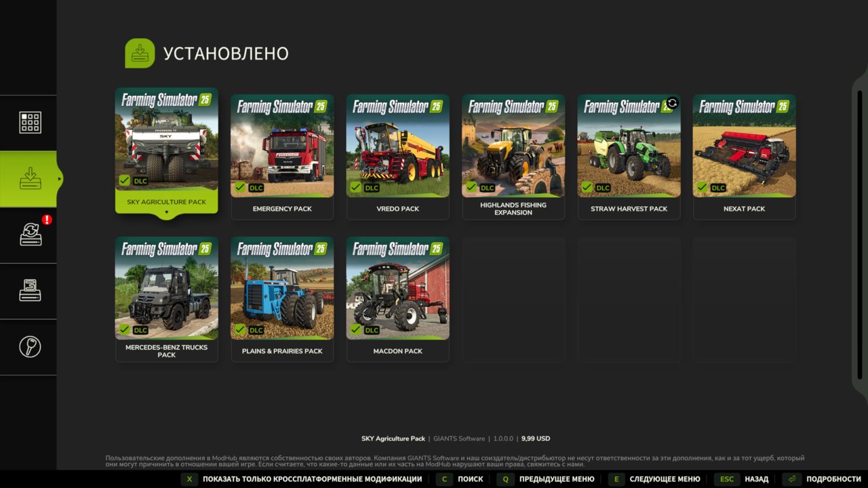Image resolution: width=868 pixels, height=488 pixels.
Task: Open the updates sidebar icon with red alert
Action: coord(31,235)
